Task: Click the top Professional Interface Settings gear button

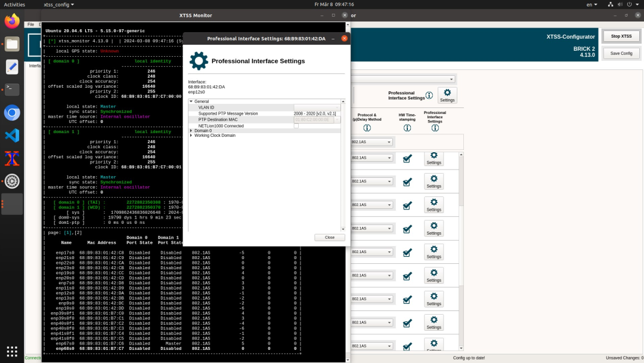Action: point(447,95)
